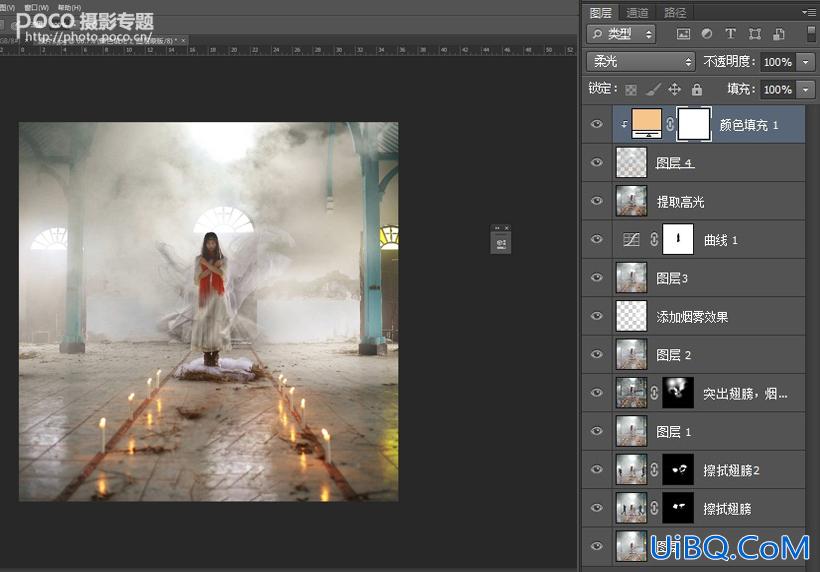Select the 图层3 layer name
This screenshot has width=820, height=572.
click(672, 278)
